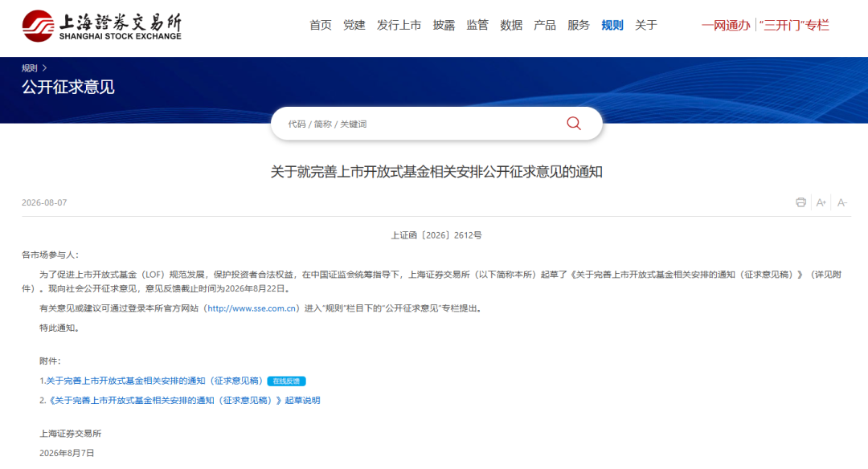The width and height of the screenshot is (868, 469).
Task: Click the closing date 2026年8月7日
Action: click(x=67, y=453)
